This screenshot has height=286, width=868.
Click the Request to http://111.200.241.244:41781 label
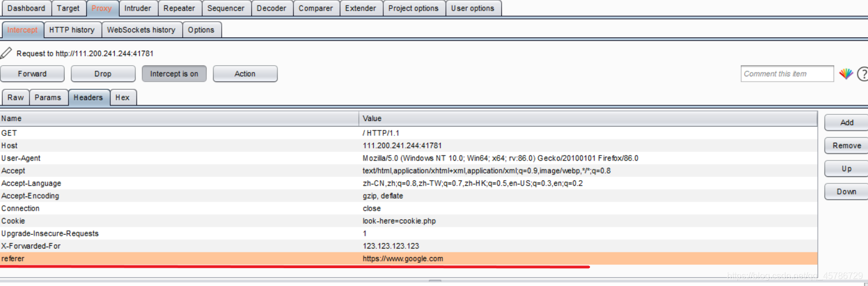click(85, 54)
